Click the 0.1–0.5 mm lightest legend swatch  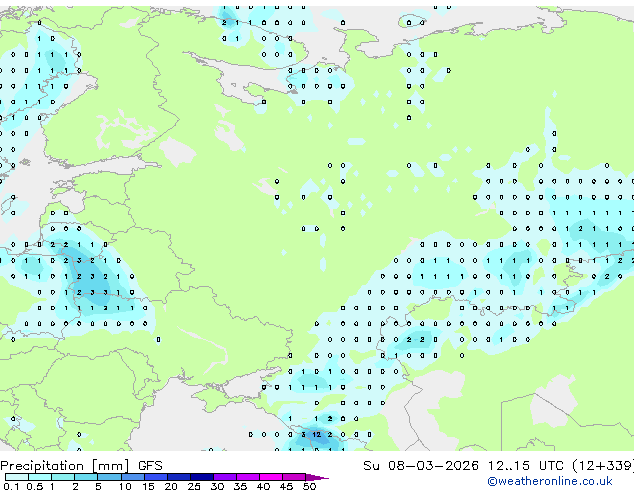pos(17,477)
